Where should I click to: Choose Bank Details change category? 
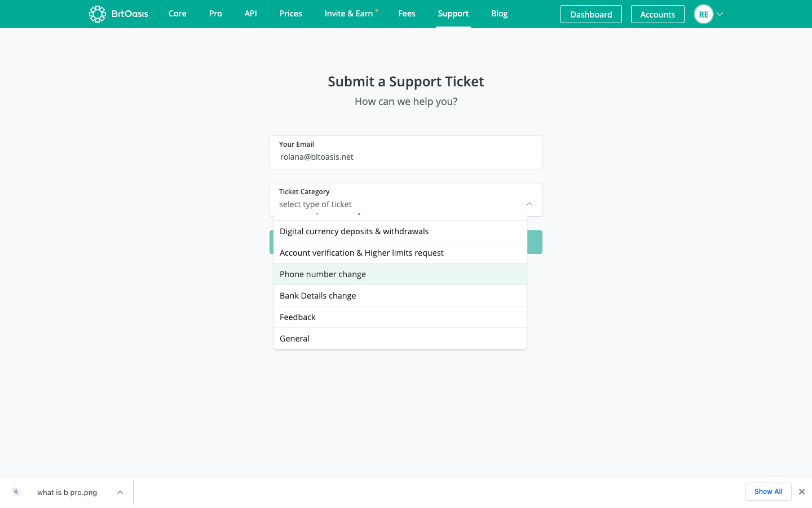400,296
